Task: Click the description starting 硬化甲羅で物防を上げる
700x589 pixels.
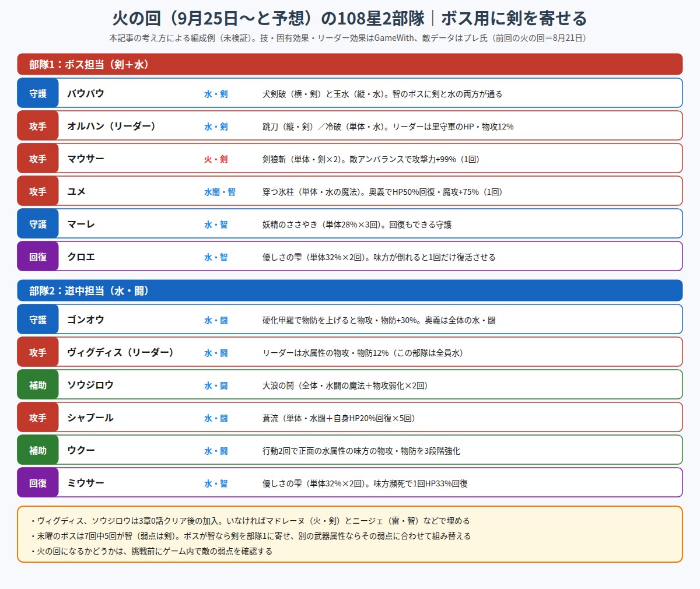Action: (379, 320)
